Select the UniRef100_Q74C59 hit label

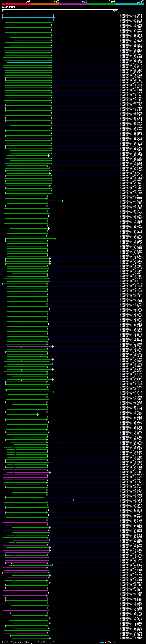pyautogui.click(x=131, y=565)
